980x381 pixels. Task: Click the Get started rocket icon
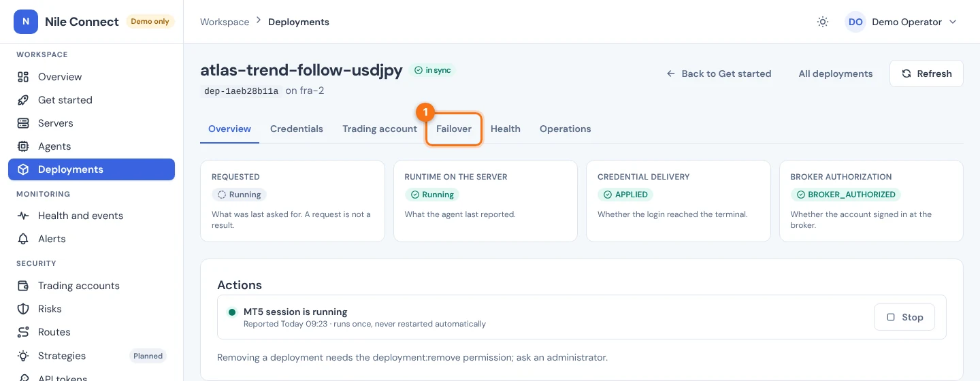(x=23, y=100)
